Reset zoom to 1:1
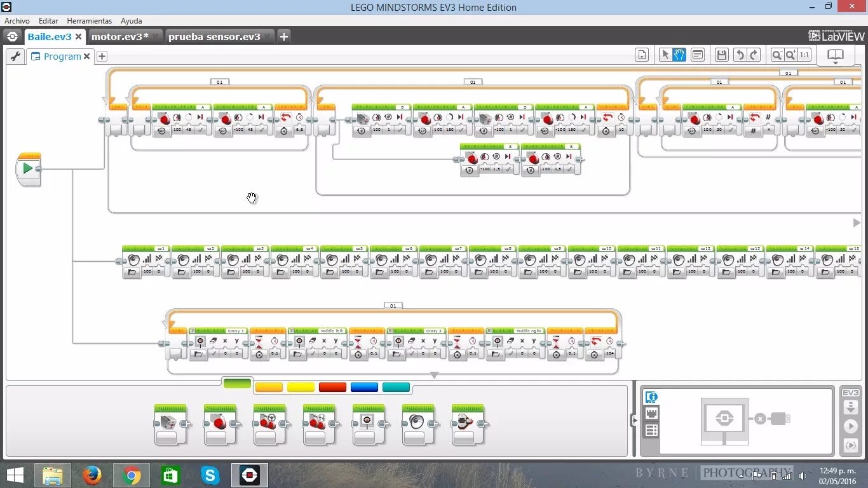Screen dimensions: 868x488 (x=804, y=55)
